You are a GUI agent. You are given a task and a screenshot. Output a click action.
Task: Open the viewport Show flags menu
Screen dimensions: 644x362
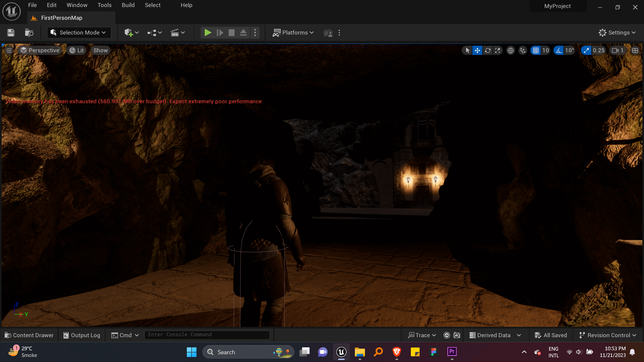click(x=101, y=50)
